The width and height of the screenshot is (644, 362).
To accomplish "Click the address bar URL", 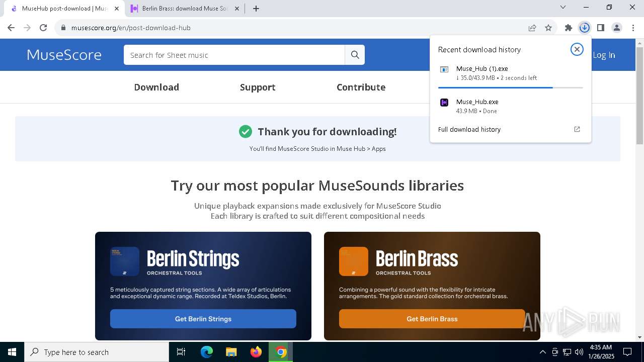I will (131, 28).
